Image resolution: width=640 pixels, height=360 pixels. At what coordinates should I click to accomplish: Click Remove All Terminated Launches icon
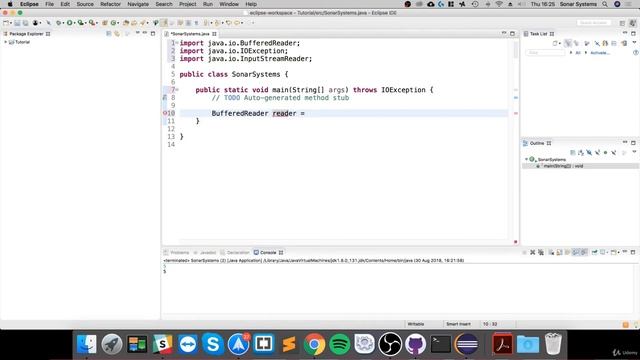(541, 252)
